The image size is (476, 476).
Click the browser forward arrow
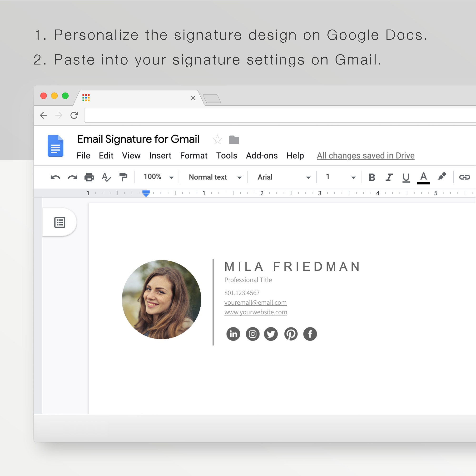coord(59,115)
